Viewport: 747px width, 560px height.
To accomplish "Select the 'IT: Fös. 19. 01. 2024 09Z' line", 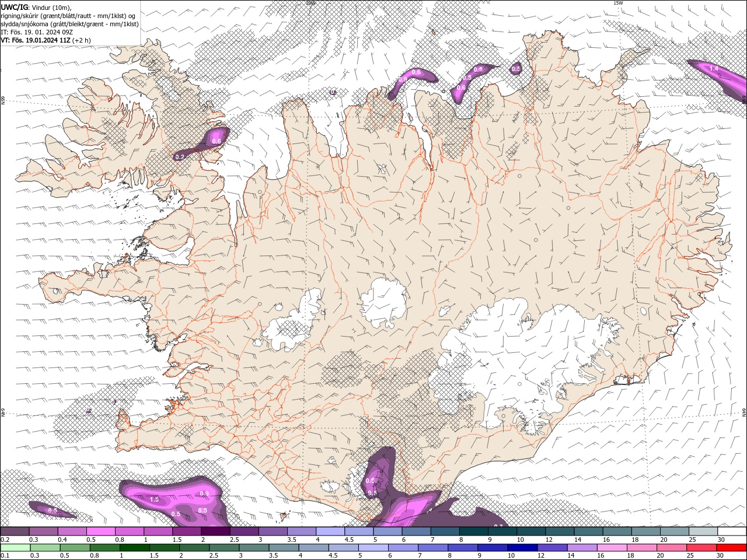I will click(37, 32).
